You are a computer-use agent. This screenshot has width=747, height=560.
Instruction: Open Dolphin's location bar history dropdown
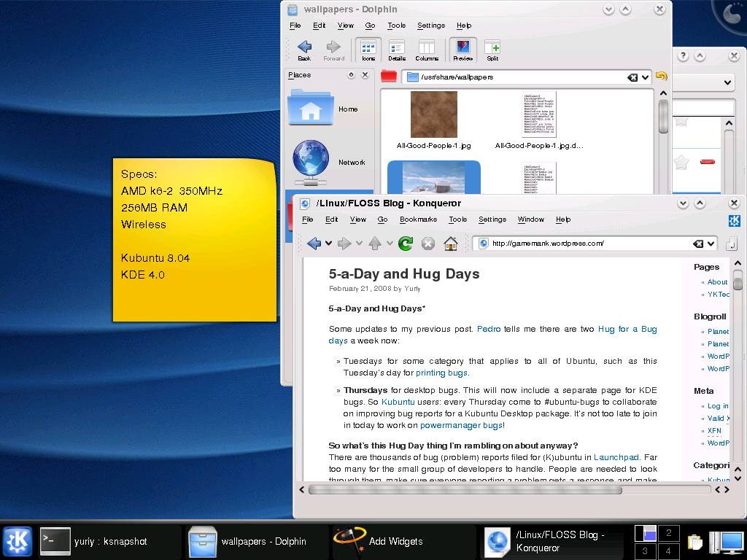645,77
